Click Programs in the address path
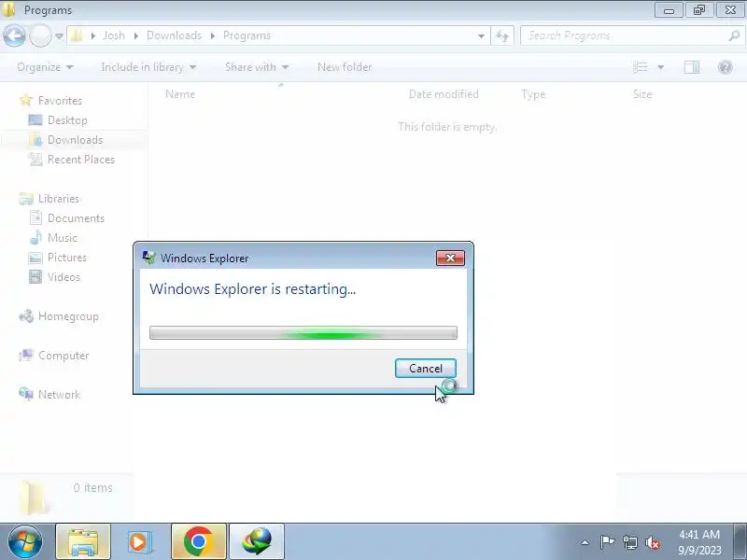 [x=247, y=35]
